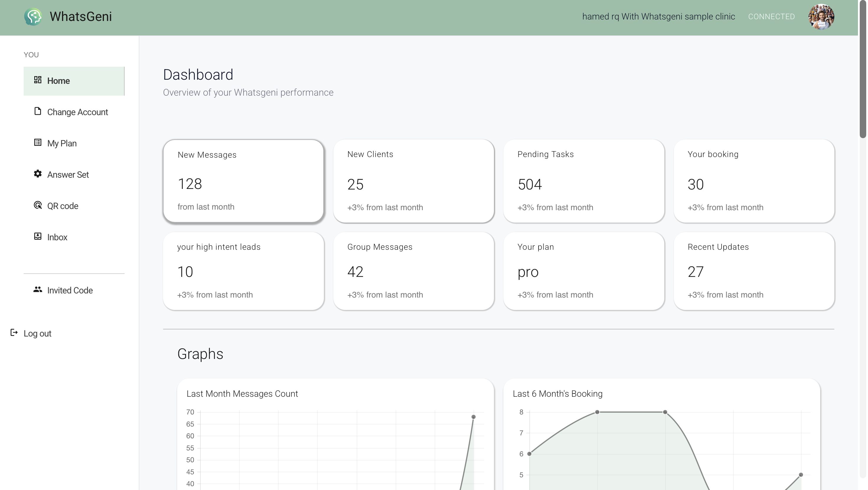Select the Recent Updates card
This screenshot has width=868, height=490.
coord(754,271)
